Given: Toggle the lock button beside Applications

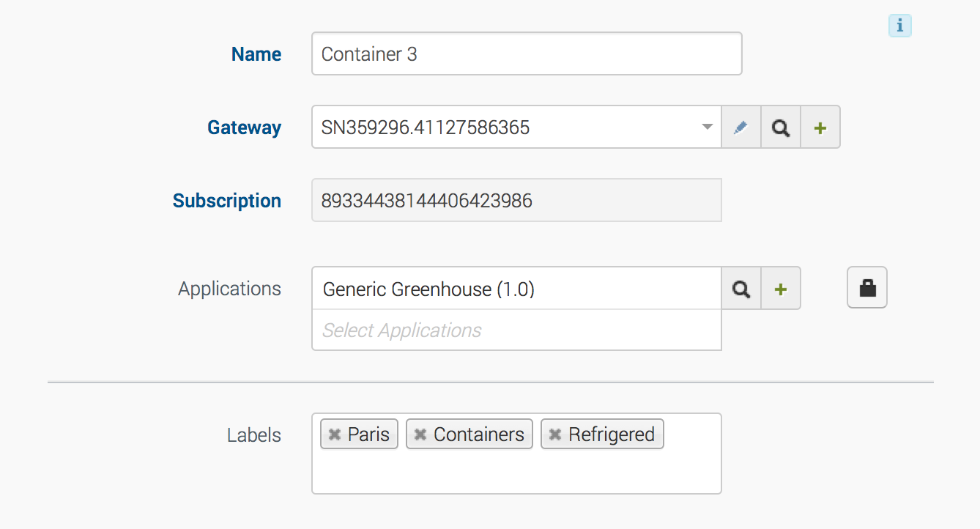Looking at the screenshot, I should [x=867, y=288].
